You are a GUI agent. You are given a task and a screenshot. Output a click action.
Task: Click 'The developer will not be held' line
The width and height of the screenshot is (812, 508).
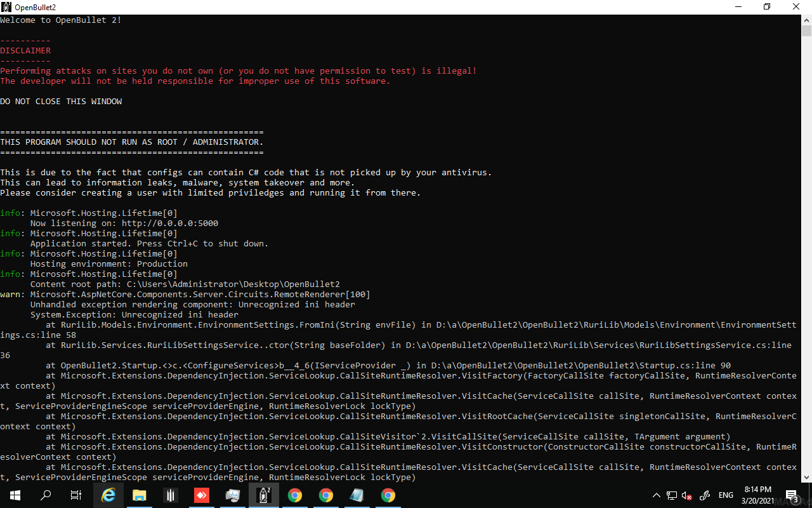195,81
